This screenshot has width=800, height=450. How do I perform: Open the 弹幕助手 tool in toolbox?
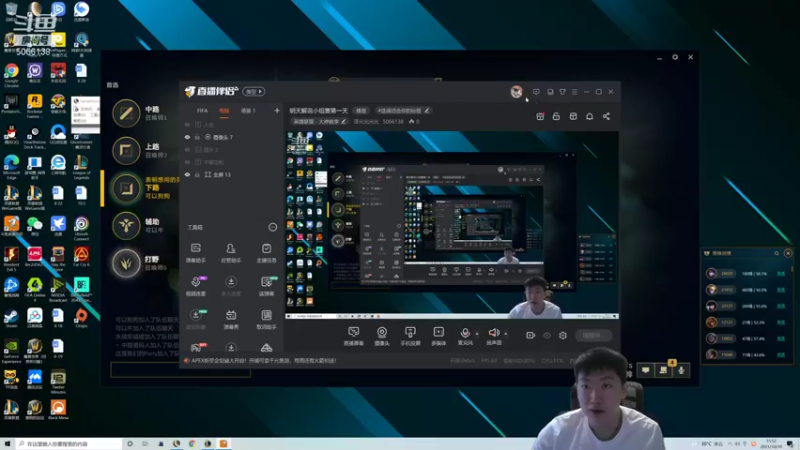195,253
